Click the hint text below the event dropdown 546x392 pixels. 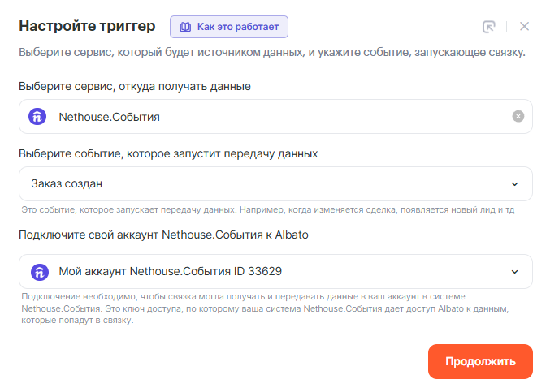tap(268, 209)
